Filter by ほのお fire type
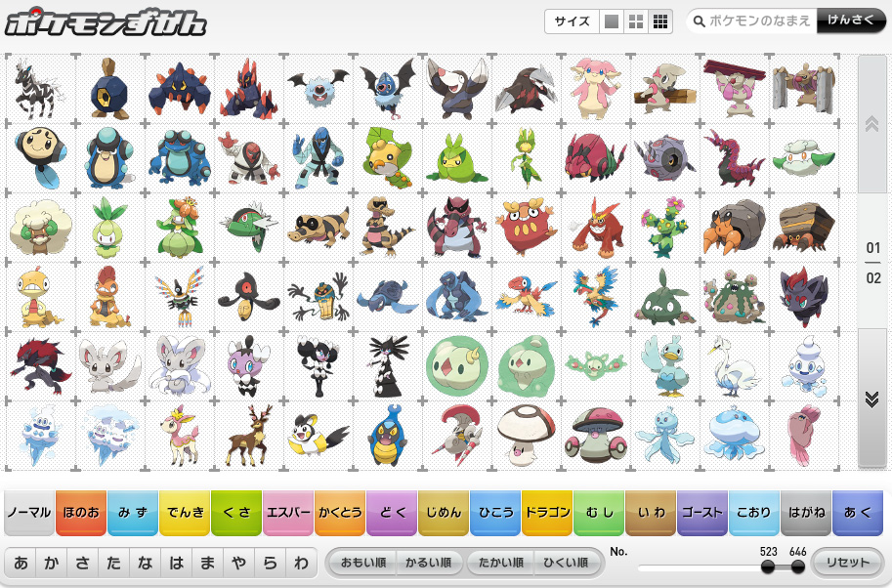 81,513
